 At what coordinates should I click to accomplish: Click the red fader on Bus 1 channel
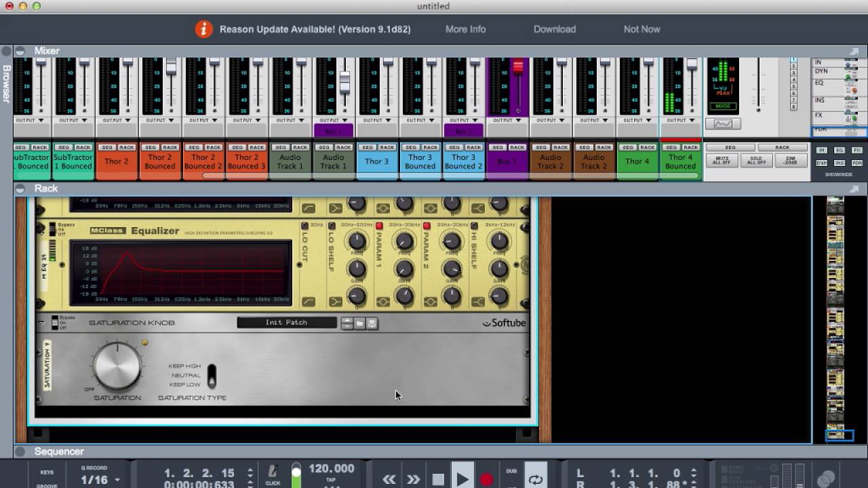tap(518, 66)
